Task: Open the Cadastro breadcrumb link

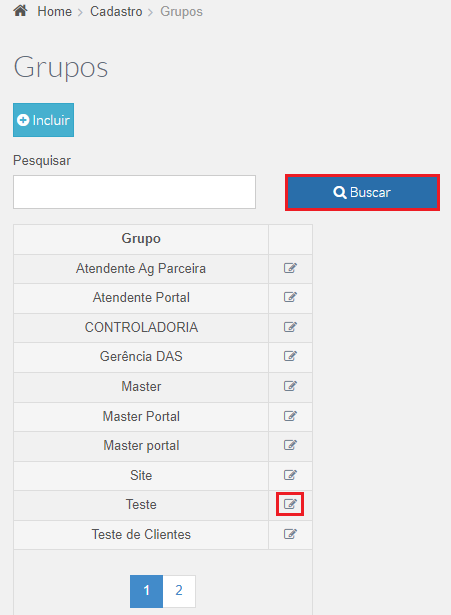Action: (x=116, y=11)
